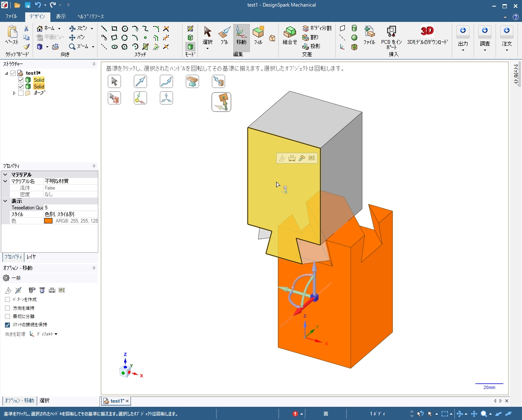Open 3Dモデルのダウンロード

click(427, 36)
